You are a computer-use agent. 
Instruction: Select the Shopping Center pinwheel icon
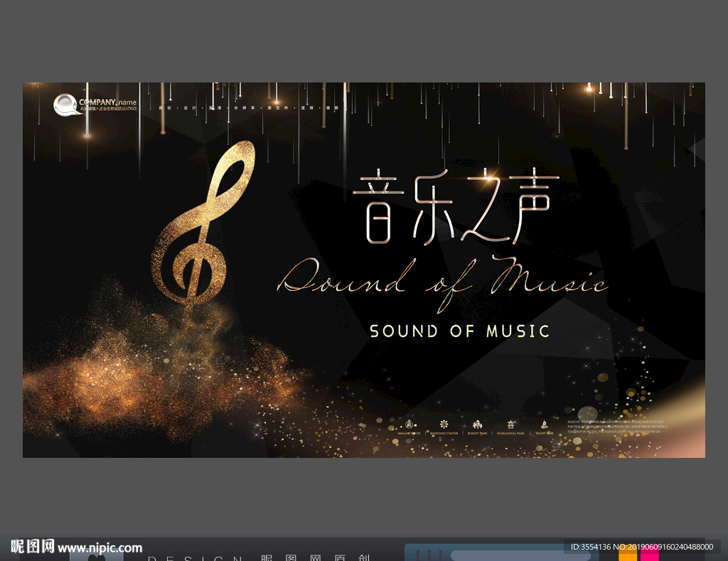pos(443,424)
